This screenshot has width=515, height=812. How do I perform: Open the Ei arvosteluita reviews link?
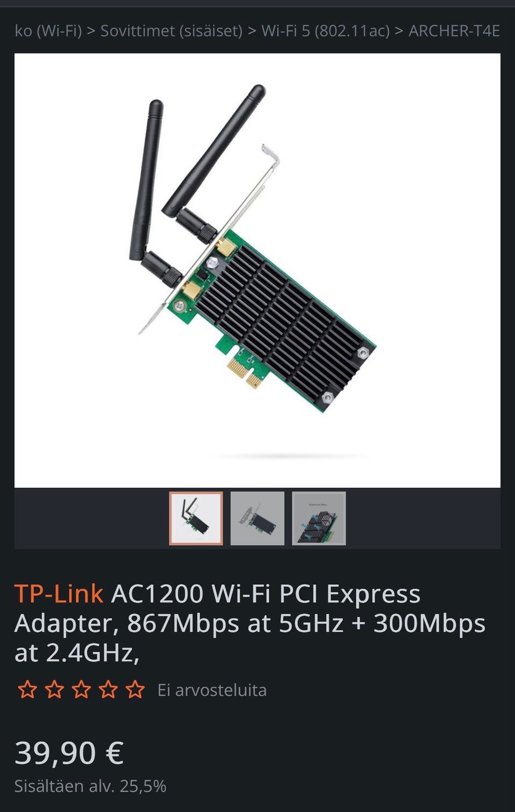pos(212,690)
